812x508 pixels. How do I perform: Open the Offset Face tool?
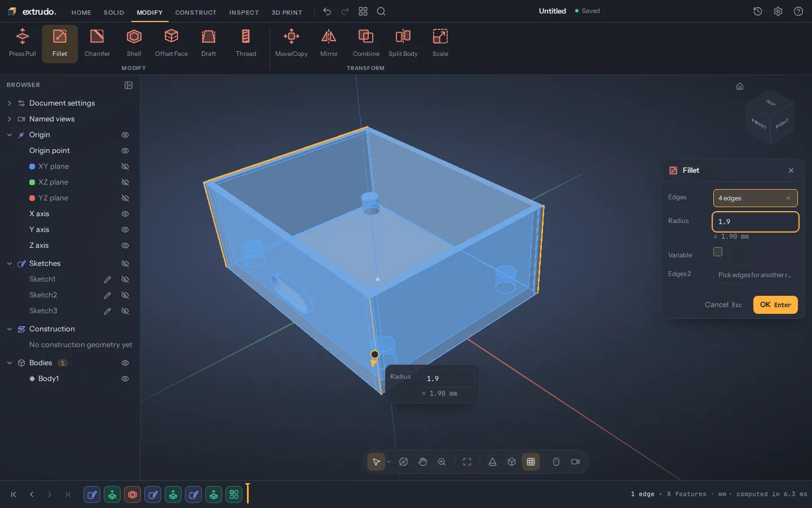[171, 43]
